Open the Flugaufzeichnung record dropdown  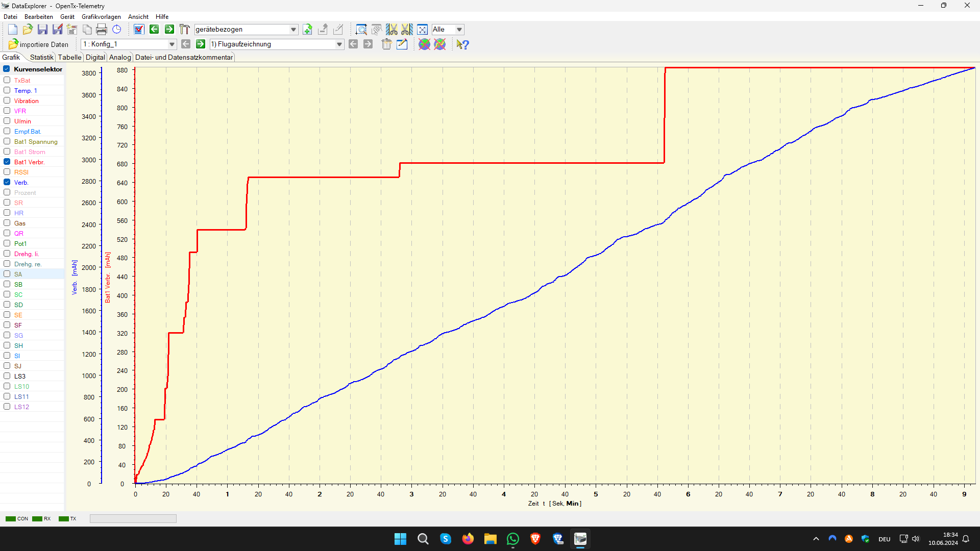[339, 44]
